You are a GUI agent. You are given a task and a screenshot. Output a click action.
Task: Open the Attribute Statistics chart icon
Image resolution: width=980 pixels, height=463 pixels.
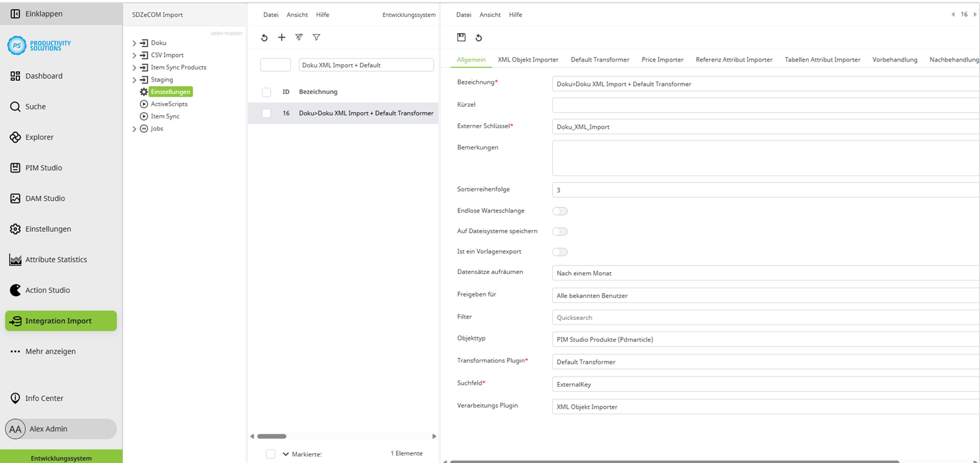pyautogui.click(x=16, y=260)
